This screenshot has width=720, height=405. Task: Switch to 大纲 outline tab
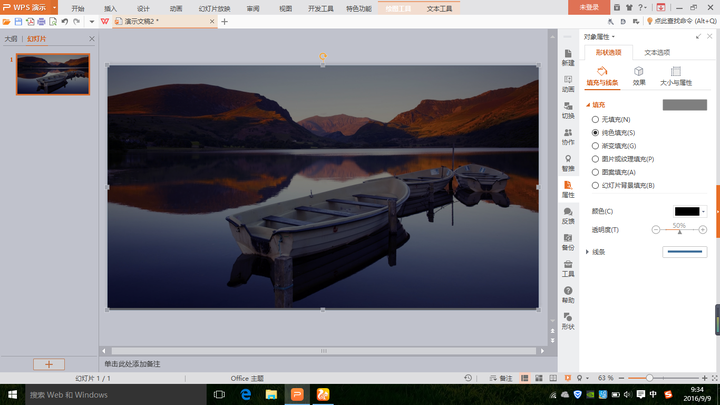click(x=11, y=39)
